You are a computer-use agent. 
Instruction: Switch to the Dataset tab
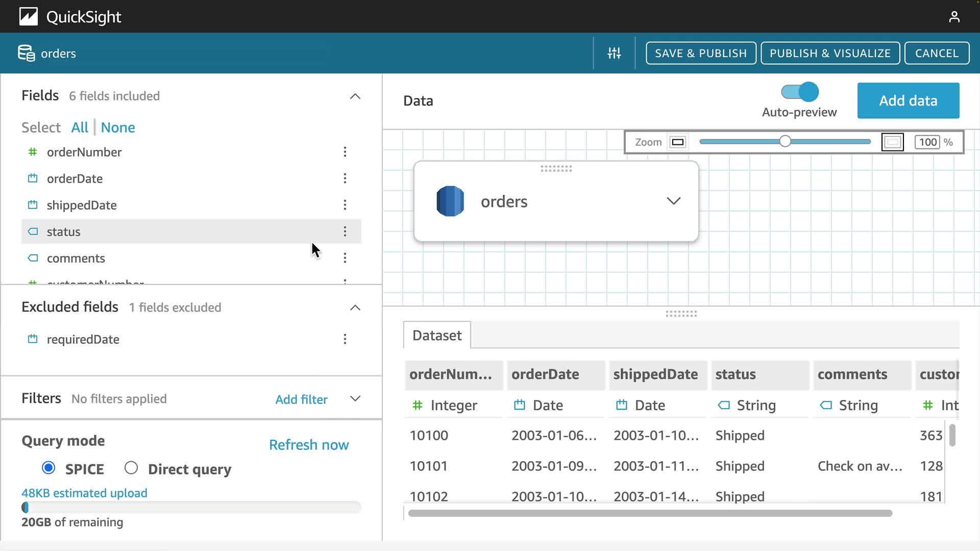[x=437, y=336]
